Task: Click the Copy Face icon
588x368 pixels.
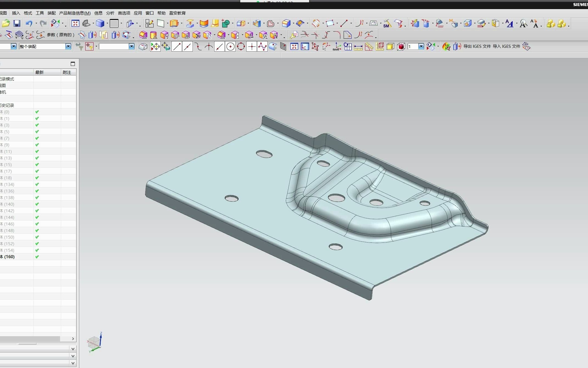Action: (207, 35)
